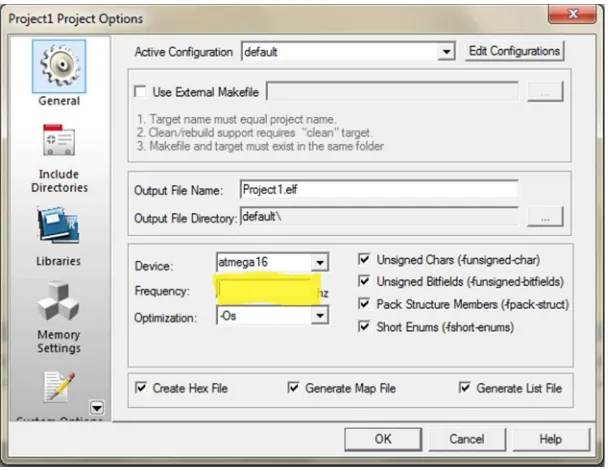The image size is (608, 470).
Task: Browse for Output File Directory
Action: point(545,216)
